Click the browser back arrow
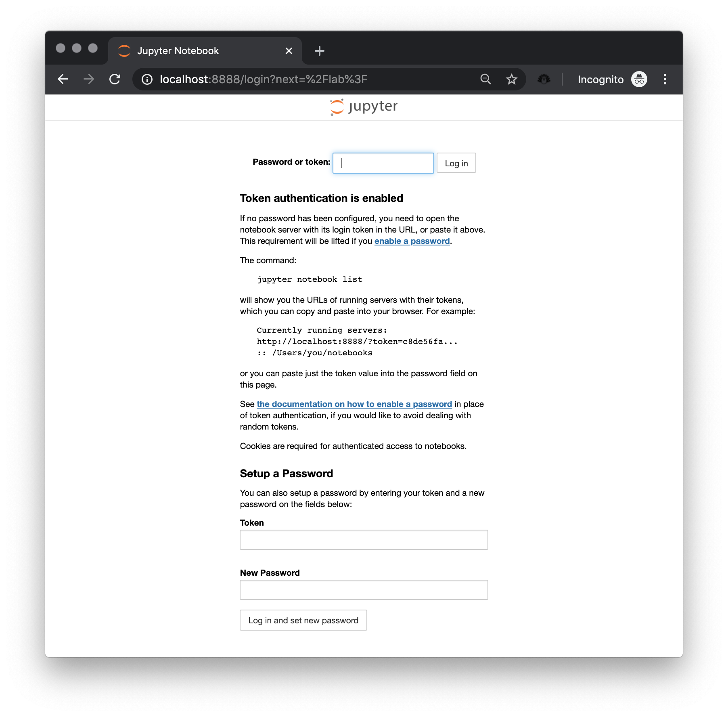Screen dimensions: 728x717 (63, 79)
